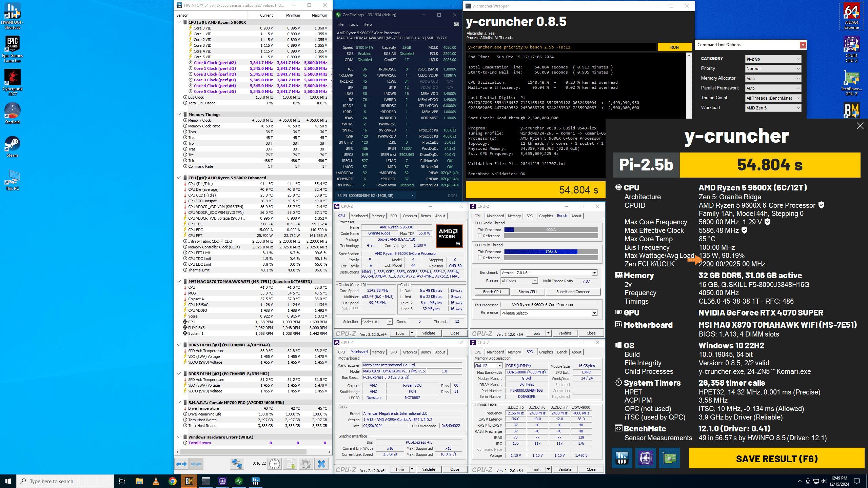The image size is (868, 488).
Task: Collapse Memory Timings sensor group
Action: pyautogui.click(x=179, y=115)
